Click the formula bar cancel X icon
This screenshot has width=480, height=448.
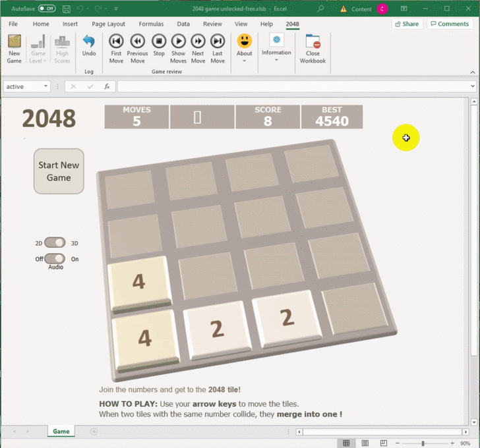[x=73, y=86]
